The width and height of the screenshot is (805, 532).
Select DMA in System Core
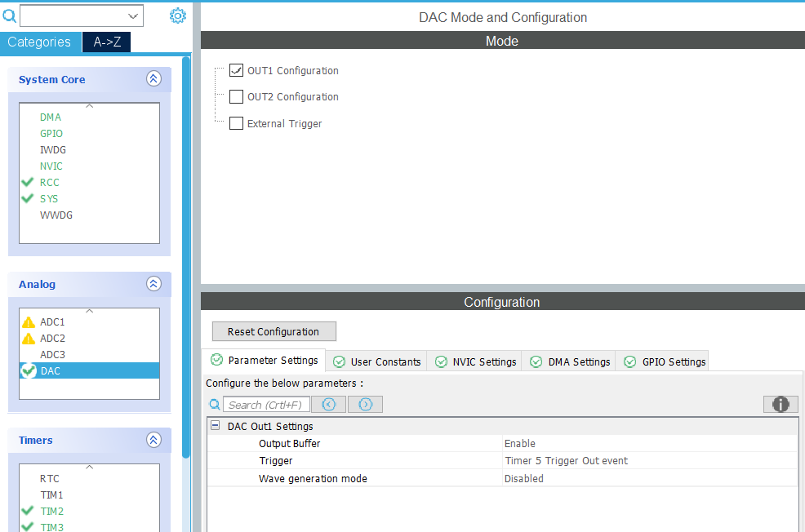click(51, 117)
